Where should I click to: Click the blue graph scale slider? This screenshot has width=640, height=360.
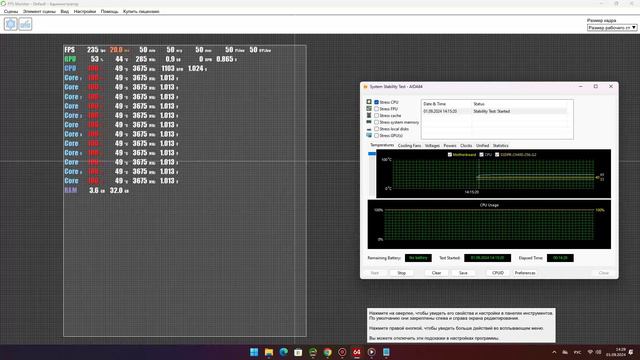click(x=372, y=153)
